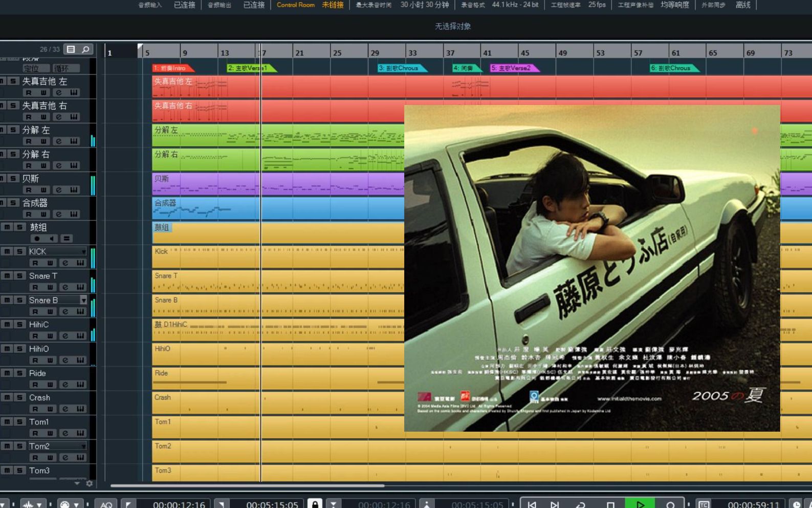Image resolution: width=812 pixels, height=508 pixels.
Task: Enable write automation on 失真吉他 右 track
Action: tap(43, 117)
